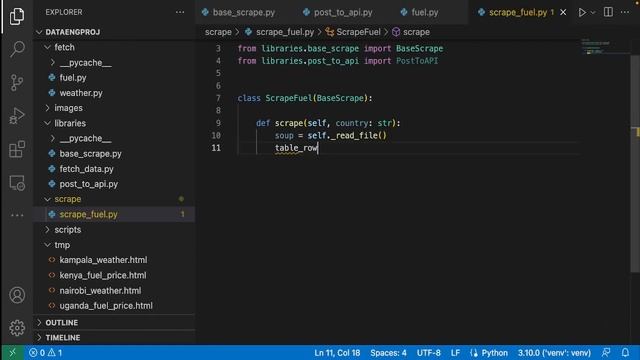Open Explorer views and more actions menu

[180, 12]
